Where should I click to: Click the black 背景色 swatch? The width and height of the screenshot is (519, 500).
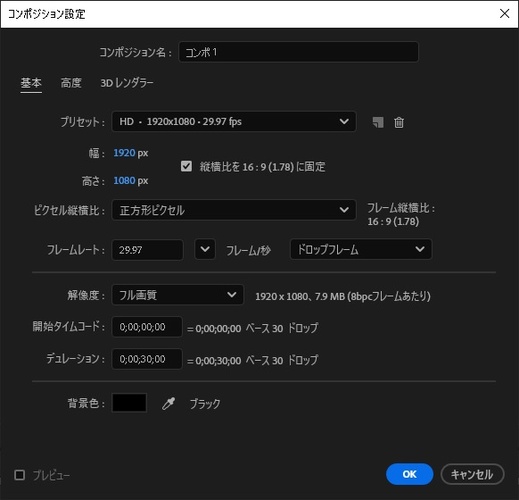(x=129, y=403)
